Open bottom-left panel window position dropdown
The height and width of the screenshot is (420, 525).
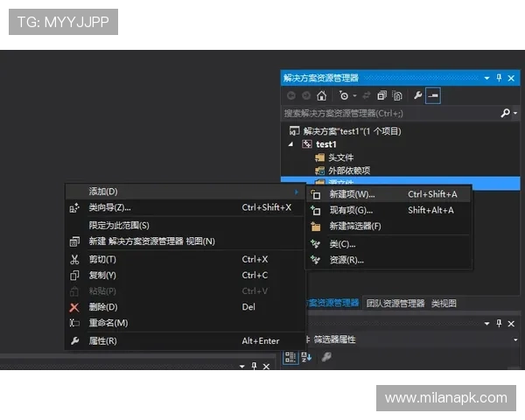coord(242,367)
